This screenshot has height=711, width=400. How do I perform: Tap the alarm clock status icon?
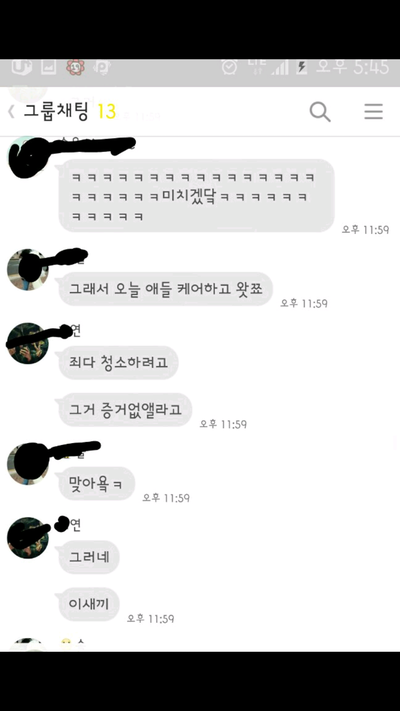229,68
